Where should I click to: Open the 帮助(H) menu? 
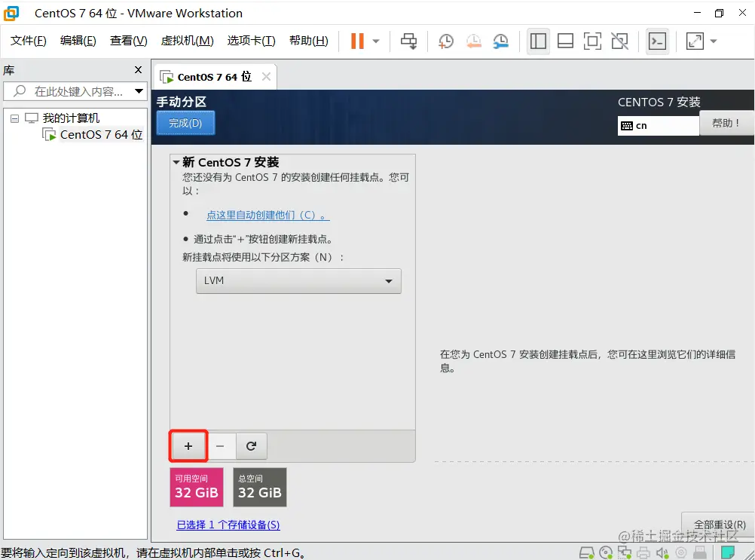pos(309,41)
